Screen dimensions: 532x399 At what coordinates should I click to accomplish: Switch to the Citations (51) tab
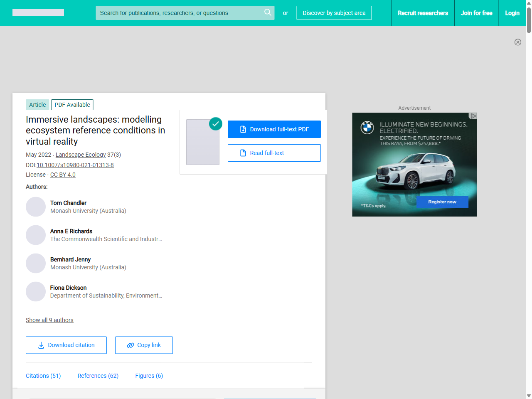click(x=43, y=376)
